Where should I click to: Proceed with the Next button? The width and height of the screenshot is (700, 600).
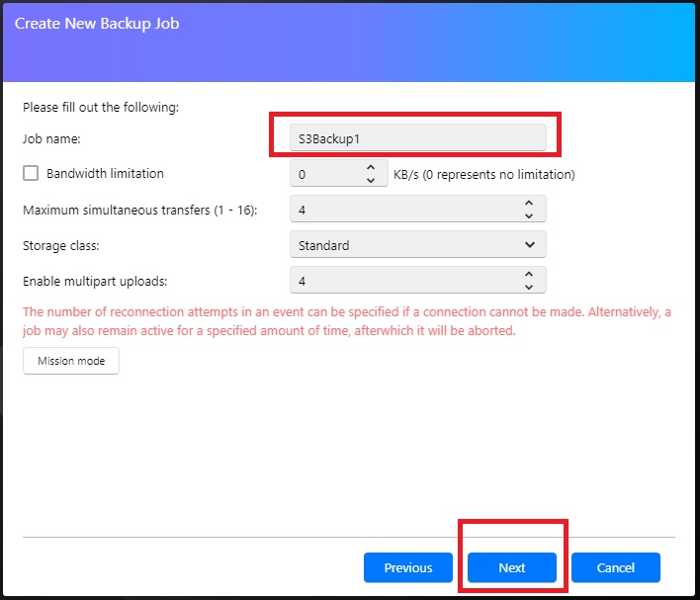[512, 567]
